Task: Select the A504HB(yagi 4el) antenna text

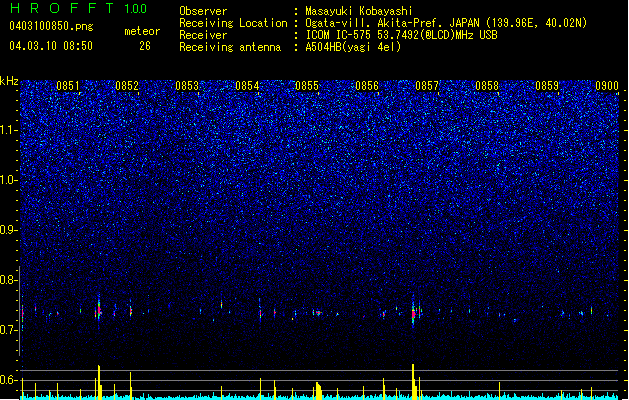Action: coord(353,47)
